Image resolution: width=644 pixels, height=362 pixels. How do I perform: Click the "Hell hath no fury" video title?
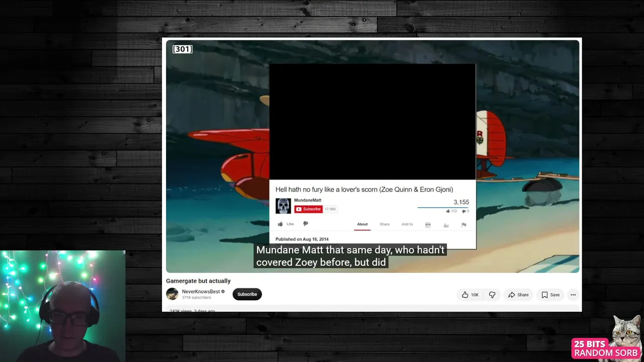[364, 190]
